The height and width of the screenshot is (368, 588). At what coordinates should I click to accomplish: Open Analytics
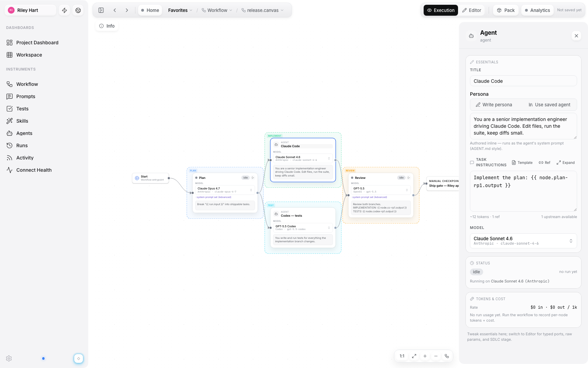(x=537, y=10)
